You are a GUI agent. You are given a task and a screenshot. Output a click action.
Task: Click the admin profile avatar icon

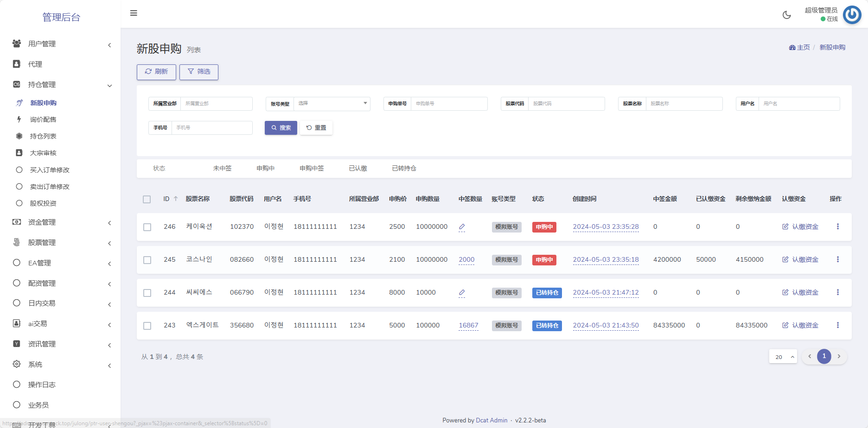tap(852, 15)
